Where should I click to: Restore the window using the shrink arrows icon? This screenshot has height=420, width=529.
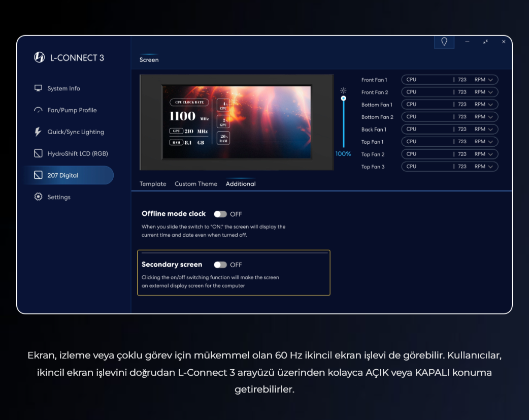point(485,42)
